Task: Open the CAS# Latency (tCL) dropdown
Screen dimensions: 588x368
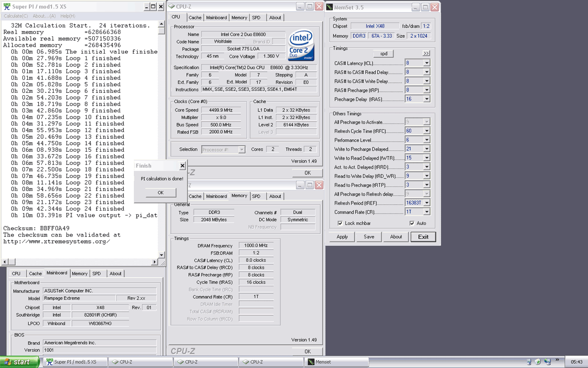Action: (426, 63)
